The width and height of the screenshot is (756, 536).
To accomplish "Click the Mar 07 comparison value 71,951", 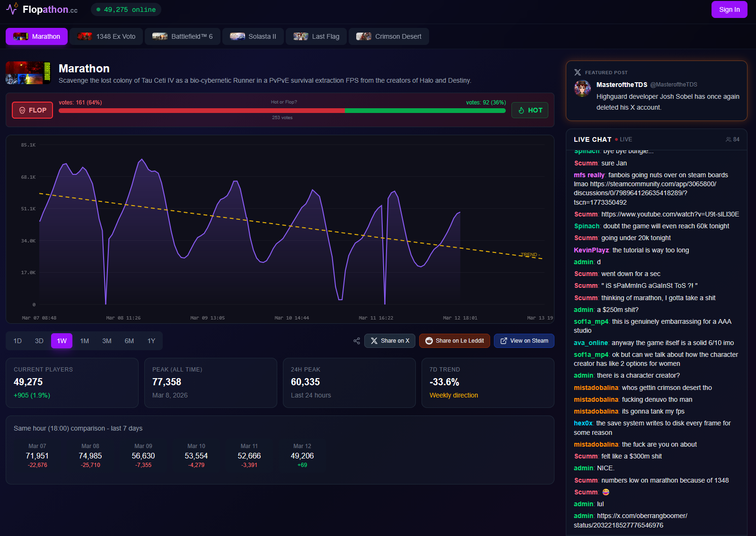I will pyautogui.click(x=37, y=456).
